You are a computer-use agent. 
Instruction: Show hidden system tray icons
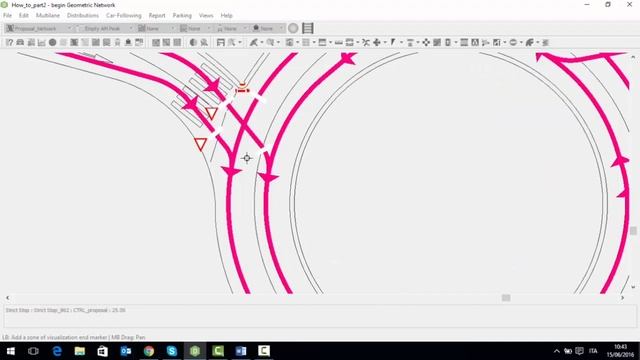(557, 351)
